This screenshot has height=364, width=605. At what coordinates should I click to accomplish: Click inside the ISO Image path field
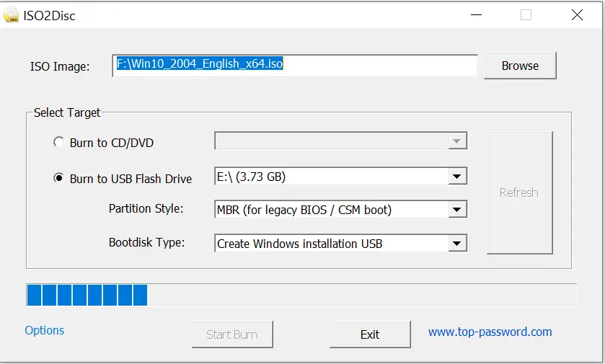coord(295,66)
